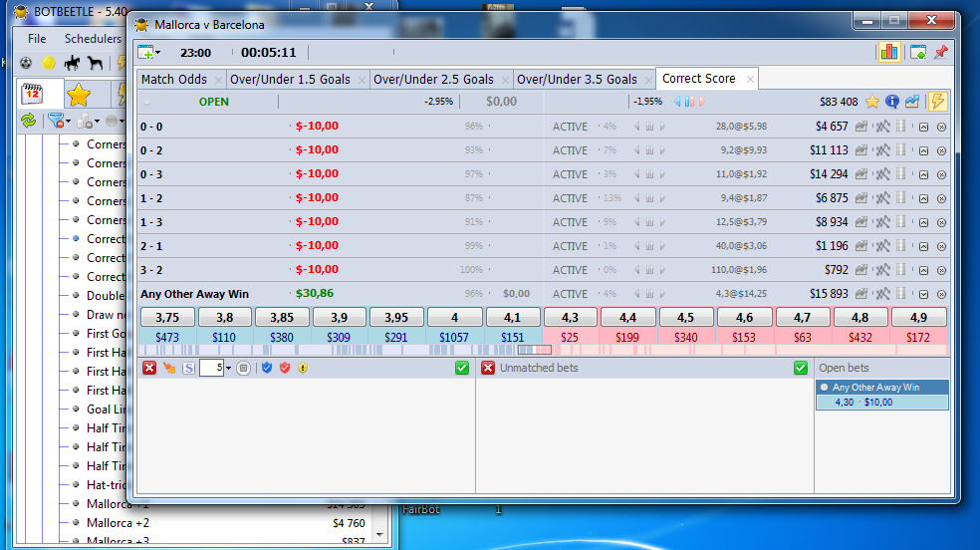Click the 3,75 back odds button
Viewport: 980px width, 550px height.
[x=167, y=318]
